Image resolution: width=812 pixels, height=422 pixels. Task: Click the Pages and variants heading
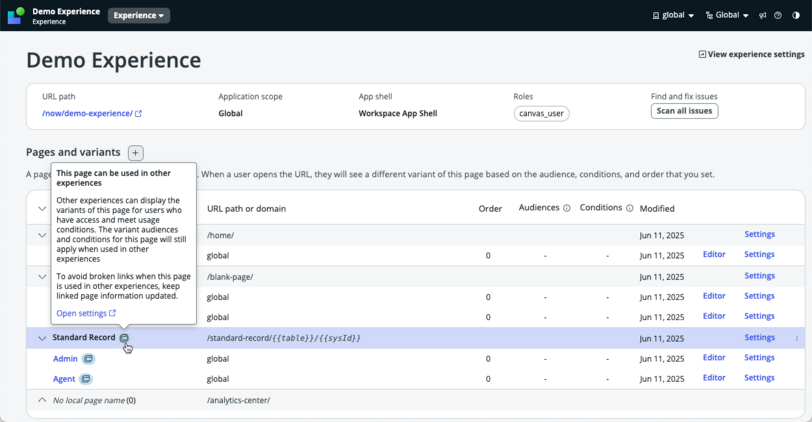coord(73,152)
